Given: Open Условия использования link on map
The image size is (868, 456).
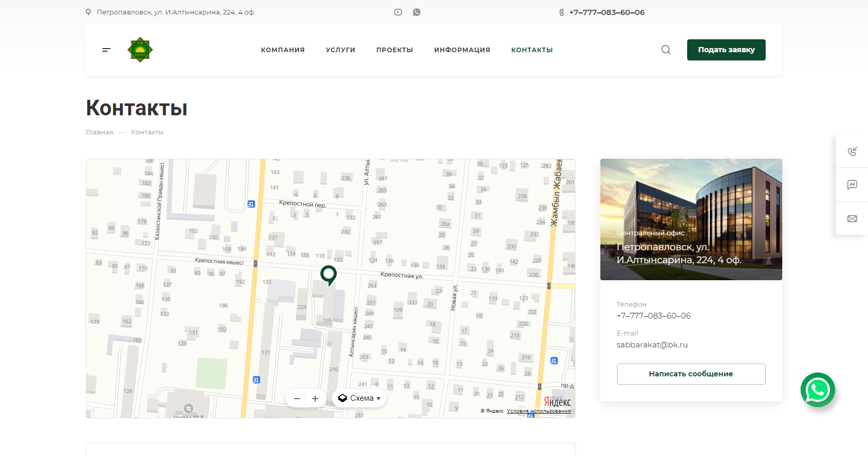Looking at the screenshot, I should point(539,411).
